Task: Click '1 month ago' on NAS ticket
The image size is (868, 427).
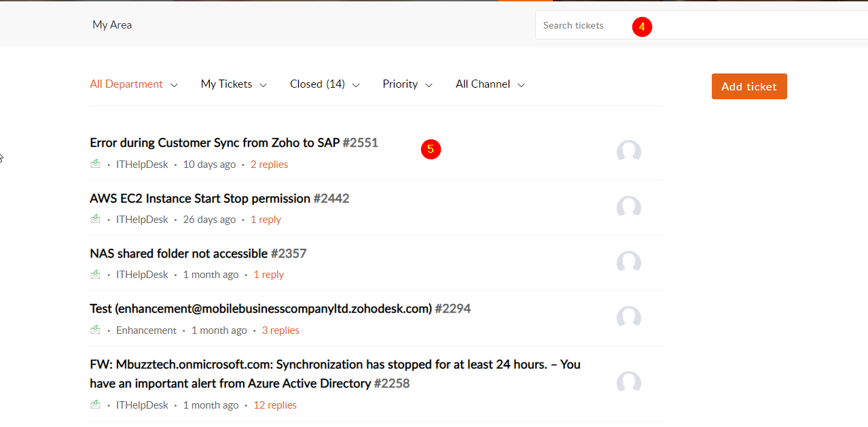Action: pyautogui.click(x=211, y=275)
